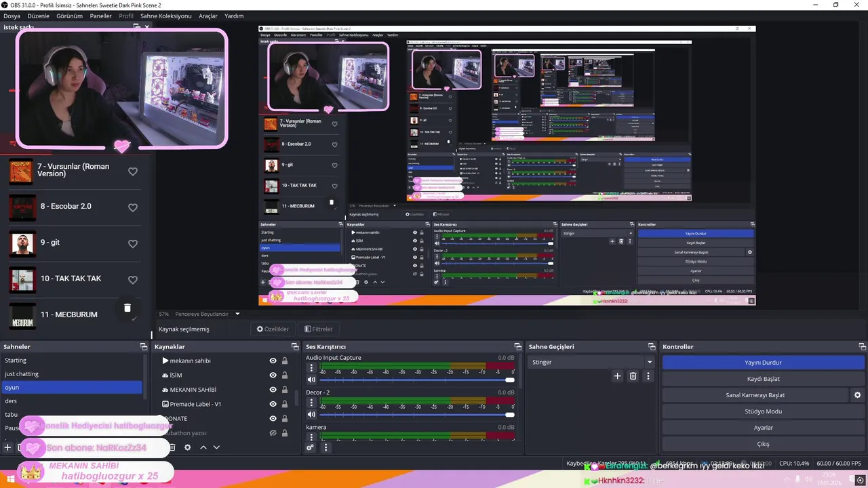Unlock the İSİM source
This screenshot has height=488, width=868.
[x=285, y=375]
